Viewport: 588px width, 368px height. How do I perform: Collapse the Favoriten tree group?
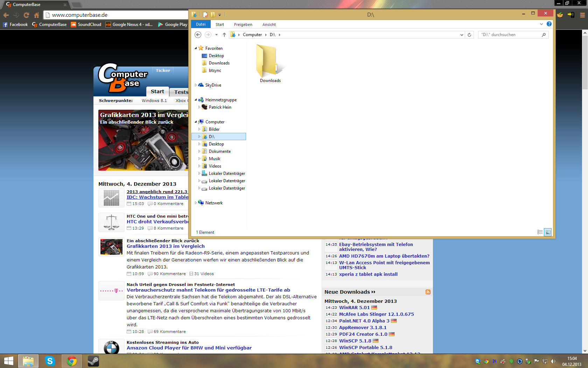pyautogui.click(x=196, y=48)
